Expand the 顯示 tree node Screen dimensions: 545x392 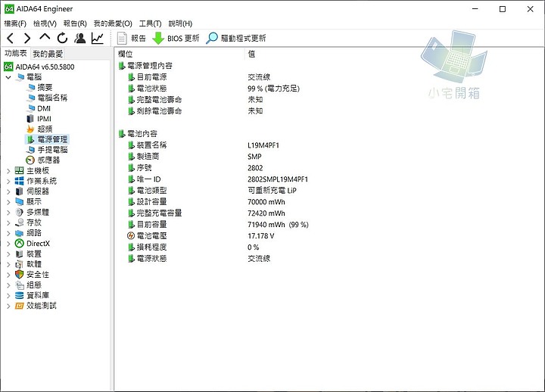8,202
